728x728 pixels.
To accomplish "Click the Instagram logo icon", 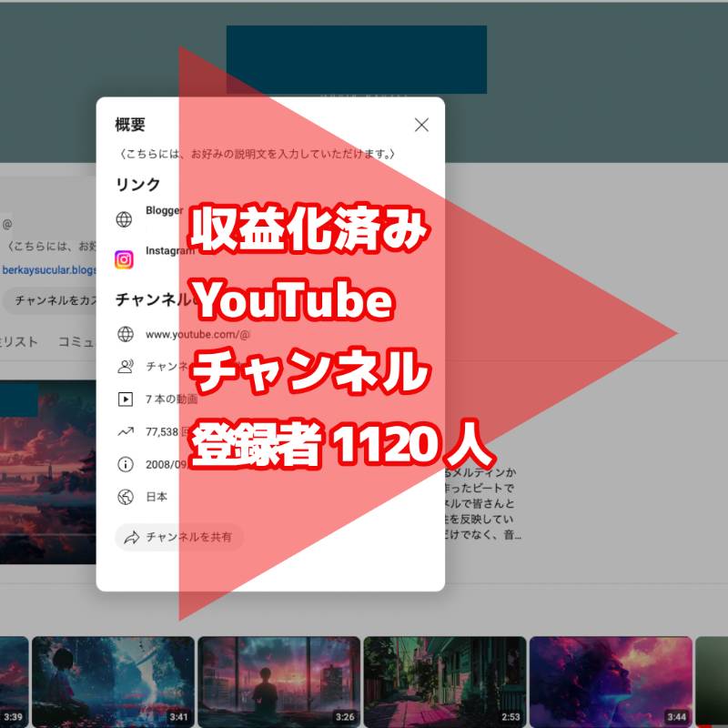I will (x=124, y=259).
